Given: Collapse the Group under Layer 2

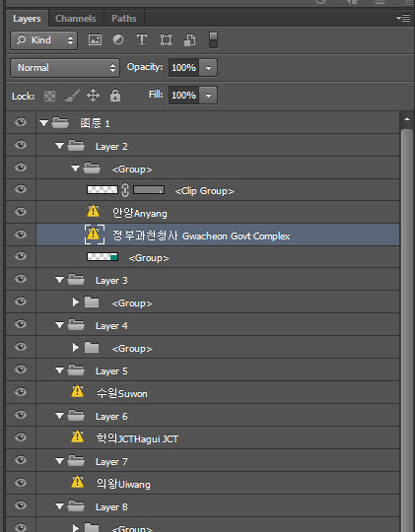Looking at the screenshot, I should [x=75, y=168].
